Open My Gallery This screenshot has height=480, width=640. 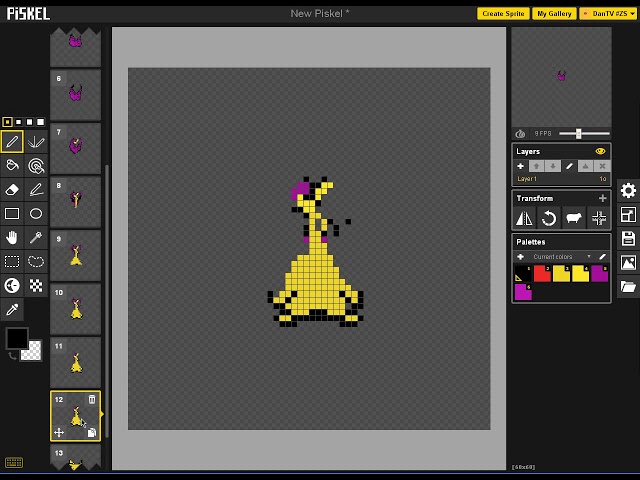[x=554, y=13]
